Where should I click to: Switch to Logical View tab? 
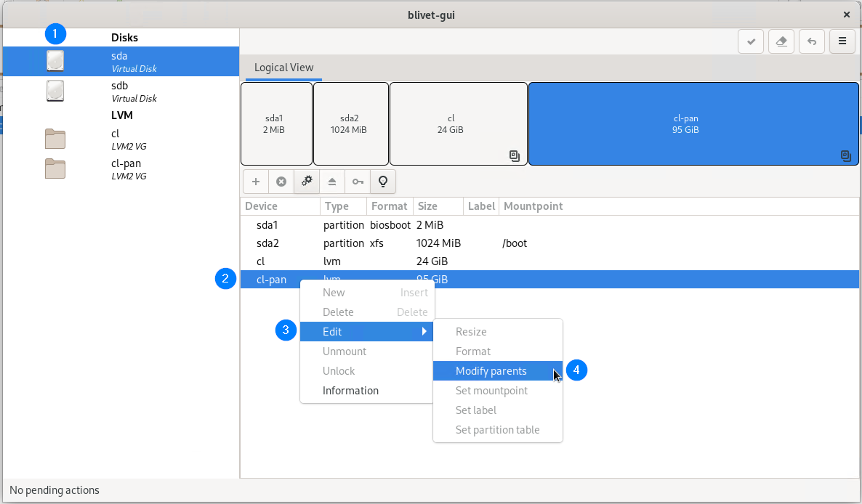click(x=283, y=68)
